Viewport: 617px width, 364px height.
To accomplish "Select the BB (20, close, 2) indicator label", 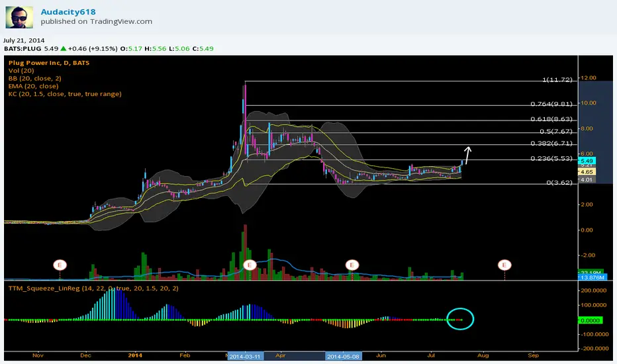I will (34, 78).
